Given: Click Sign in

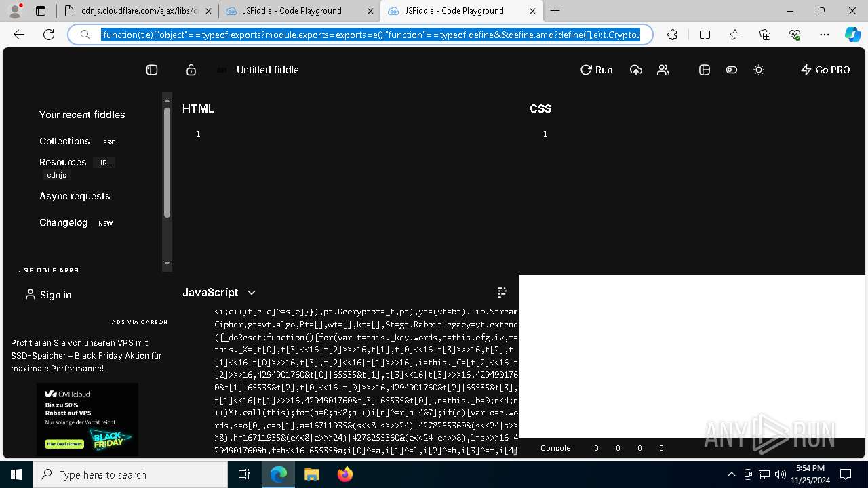Looking at the screenshot, I should [48, 295].
